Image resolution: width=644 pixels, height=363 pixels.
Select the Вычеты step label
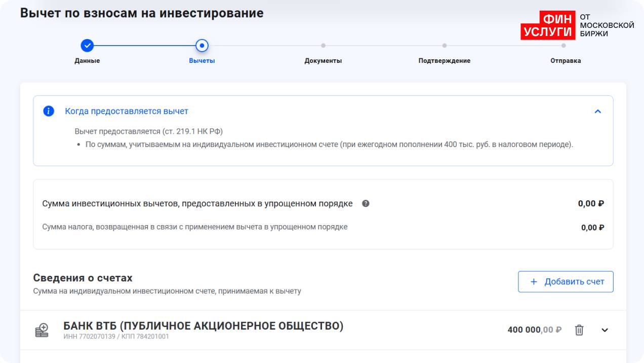(202, 61)
